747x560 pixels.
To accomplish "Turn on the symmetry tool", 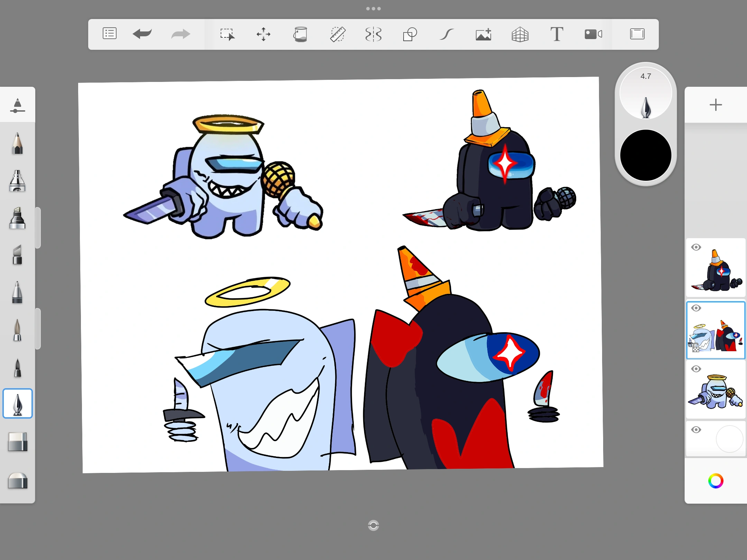I will click(374, 35).
